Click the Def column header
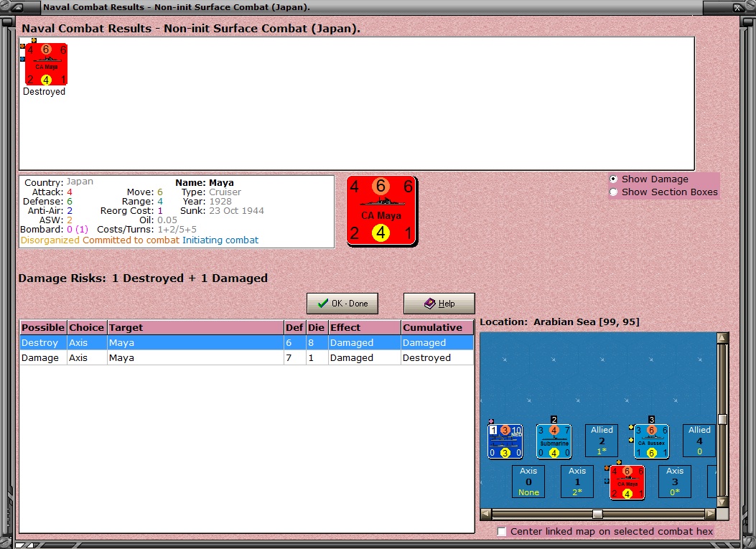Image resolution: width=756 pixels, height=549 pixels. click(294, 327)
